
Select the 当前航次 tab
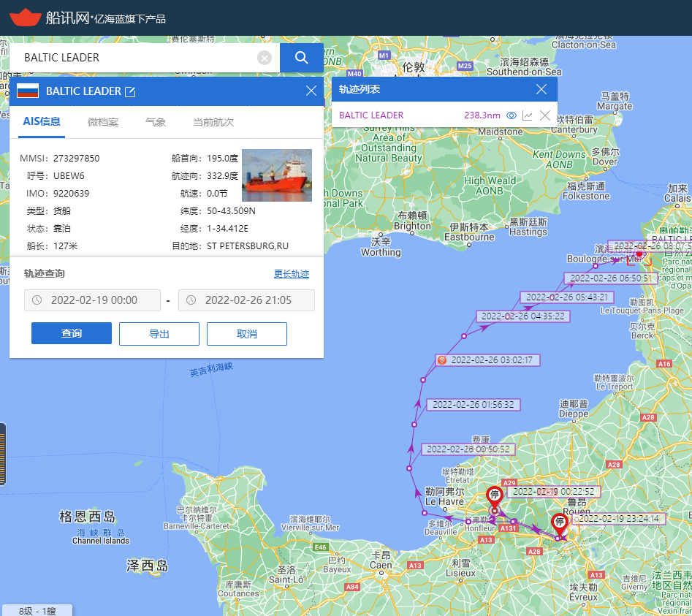[x=213, y=122]
